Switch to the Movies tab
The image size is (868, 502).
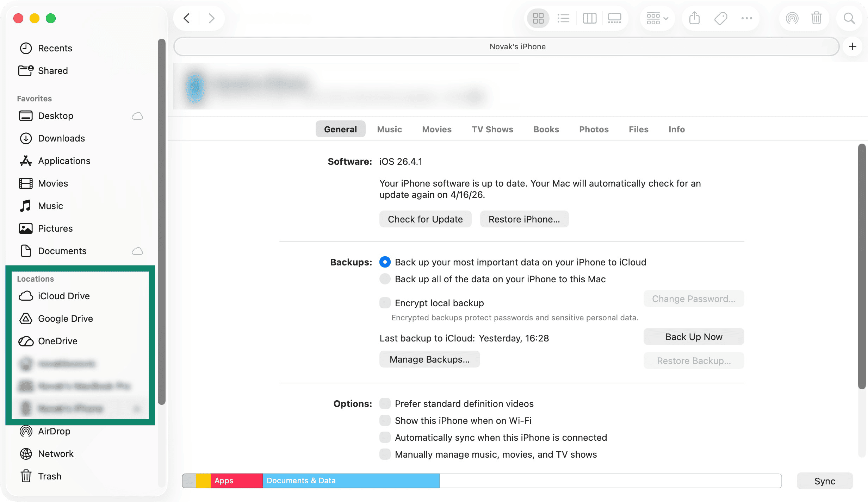click(x=437, y=129)
